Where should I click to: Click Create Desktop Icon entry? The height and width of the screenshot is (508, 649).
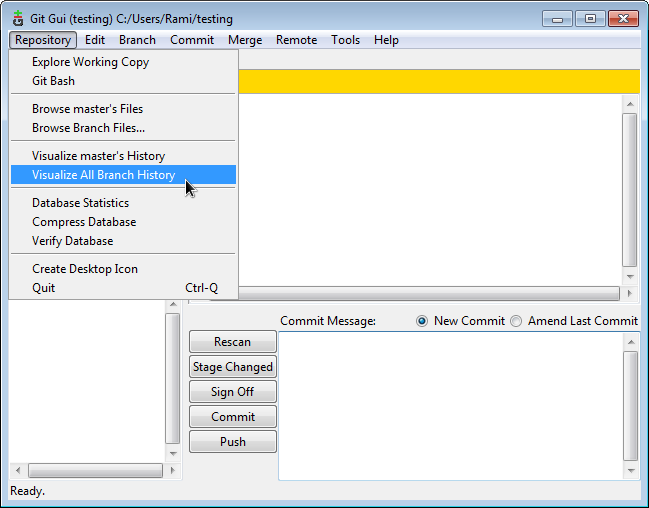pos(85,269)
